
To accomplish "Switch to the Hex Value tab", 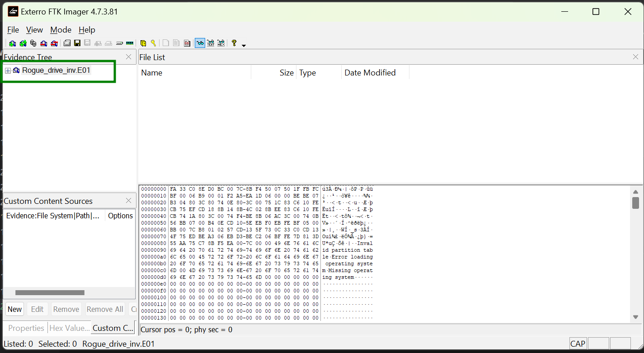I will coord(69,328).
